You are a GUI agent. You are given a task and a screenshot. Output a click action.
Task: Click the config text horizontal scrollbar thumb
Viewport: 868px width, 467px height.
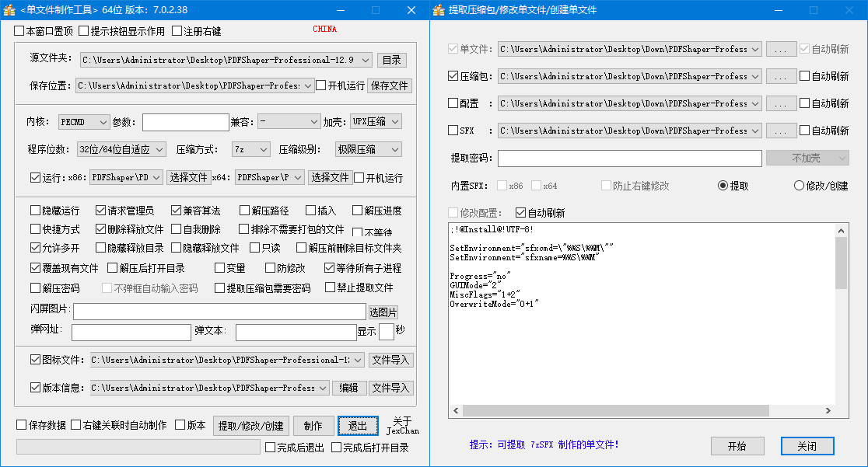[x=615, y=410]
